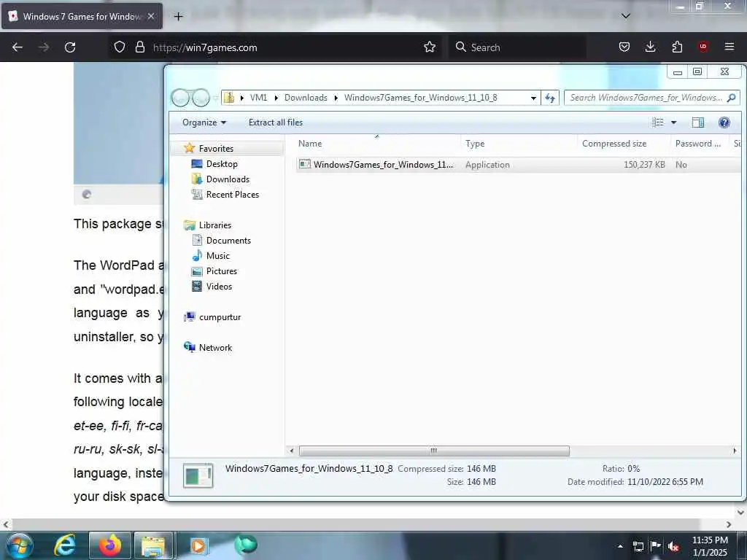The image size is (747, 560).
Task: Select Windows7Games_for_Windows_11_10_8 breadcrumb segment
Action: coord(421,98)
